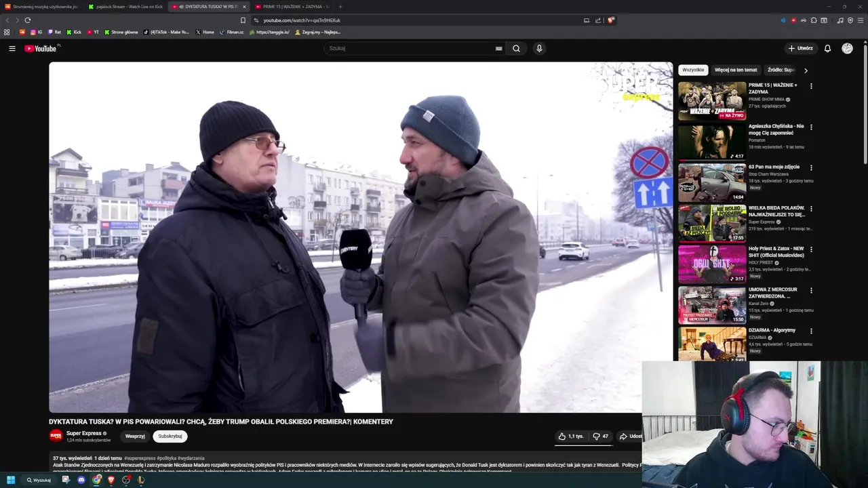868x488 pixels.
Task: Click the Wesprzyj button
Action: tap(135, 436)
